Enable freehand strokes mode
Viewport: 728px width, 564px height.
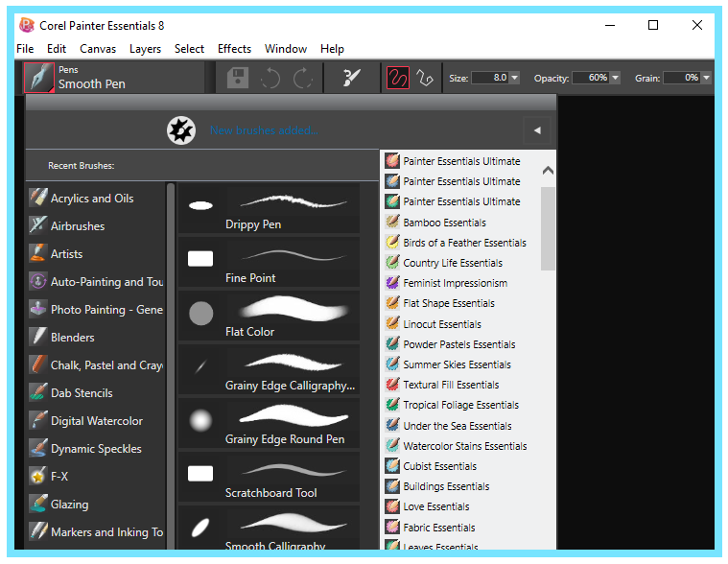tap(398, 78)
